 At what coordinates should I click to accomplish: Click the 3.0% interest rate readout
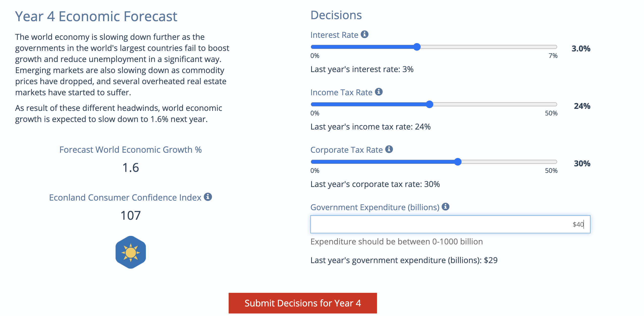pyautogui.click(x=581, y=48)
